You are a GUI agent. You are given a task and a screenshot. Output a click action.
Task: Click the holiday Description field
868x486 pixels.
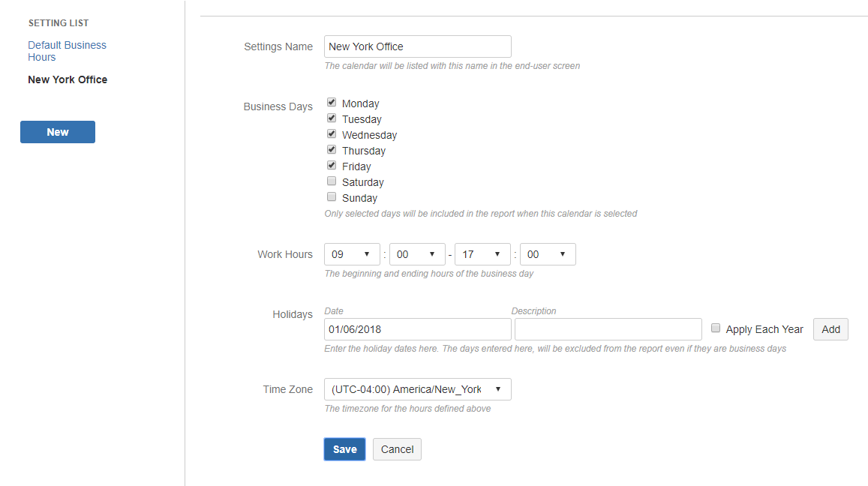tap(608, 329)
